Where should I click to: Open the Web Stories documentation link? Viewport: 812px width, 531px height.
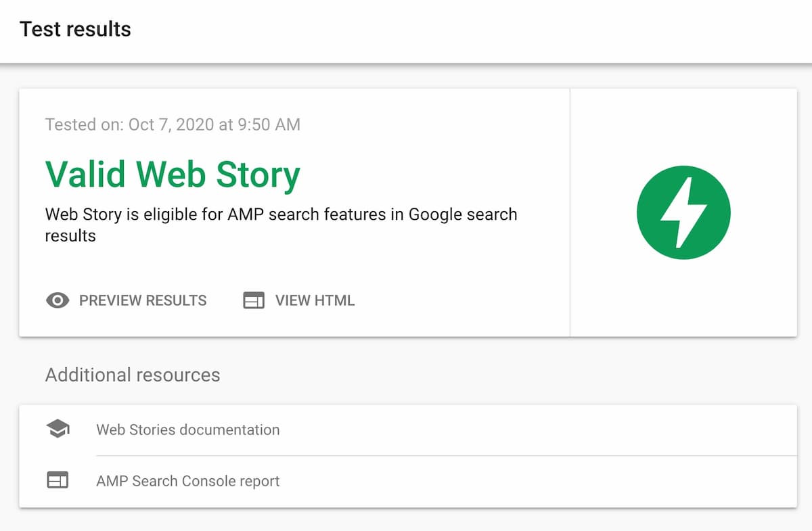tap(188, 430)
